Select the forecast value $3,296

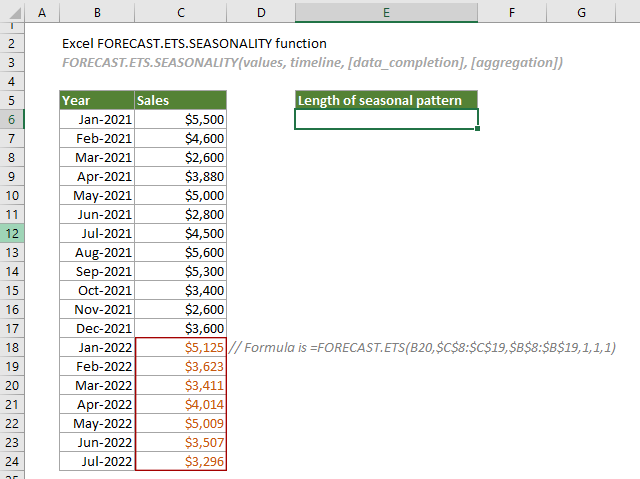pyautogui.click(x=180, y=461)
